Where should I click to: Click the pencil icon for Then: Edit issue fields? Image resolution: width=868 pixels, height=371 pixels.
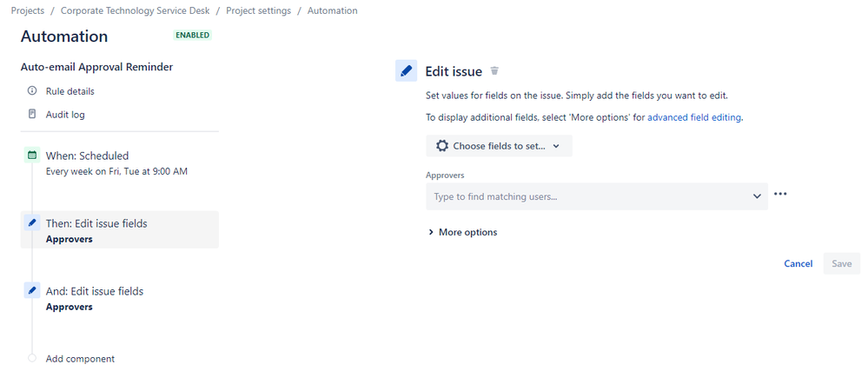32,222
